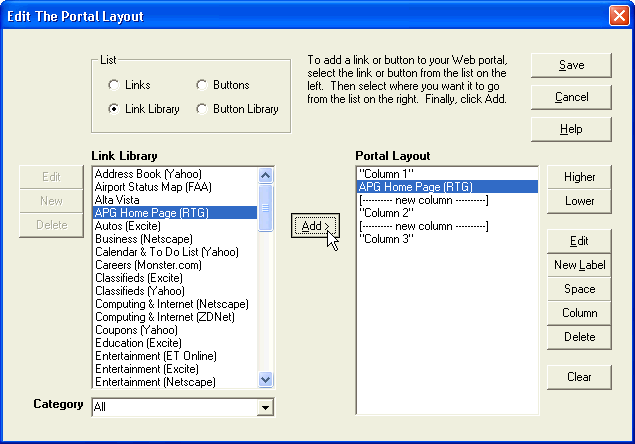635x444 pixels.
Task: Select Entertainment (ET Online)
Action: click(x=175, y=356)
